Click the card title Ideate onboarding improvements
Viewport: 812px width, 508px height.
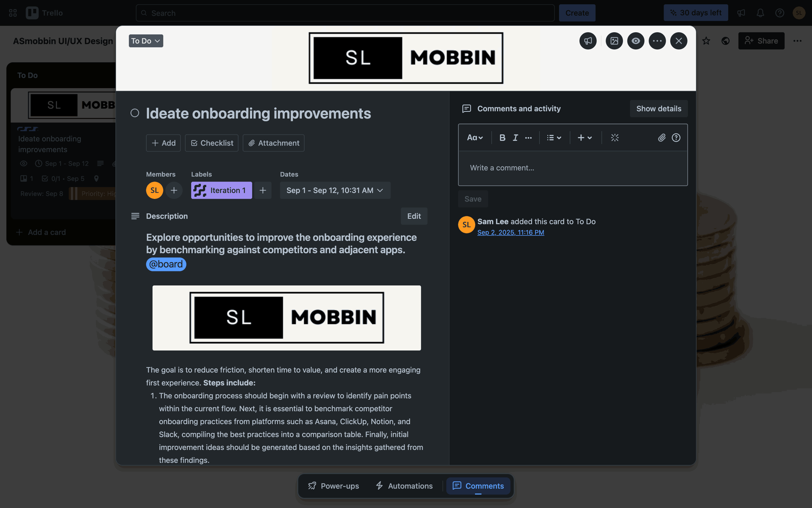pos(258,113)
